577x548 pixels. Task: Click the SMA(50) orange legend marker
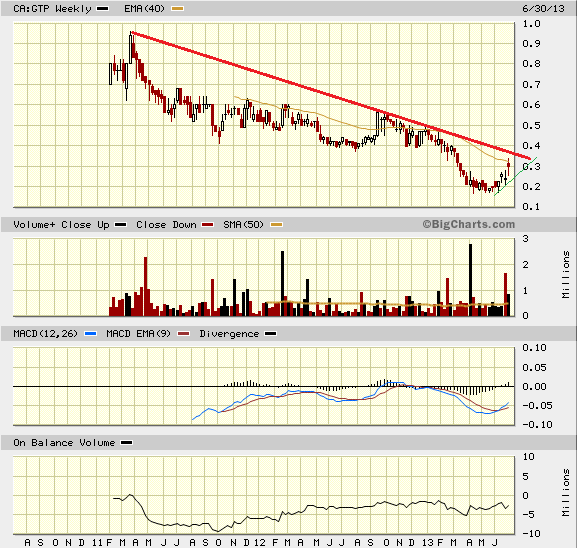pyautogui.click(x=277, y=224)
